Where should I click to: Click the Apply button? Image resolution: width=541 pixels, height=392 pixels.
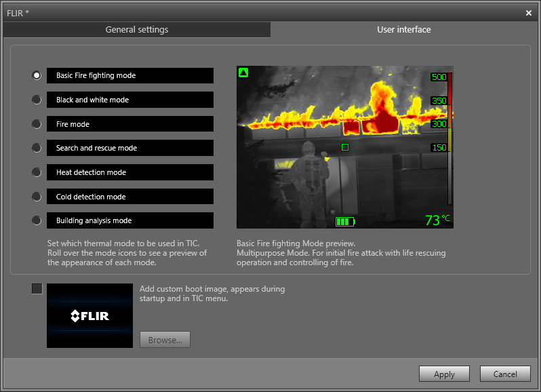[445, 374]
